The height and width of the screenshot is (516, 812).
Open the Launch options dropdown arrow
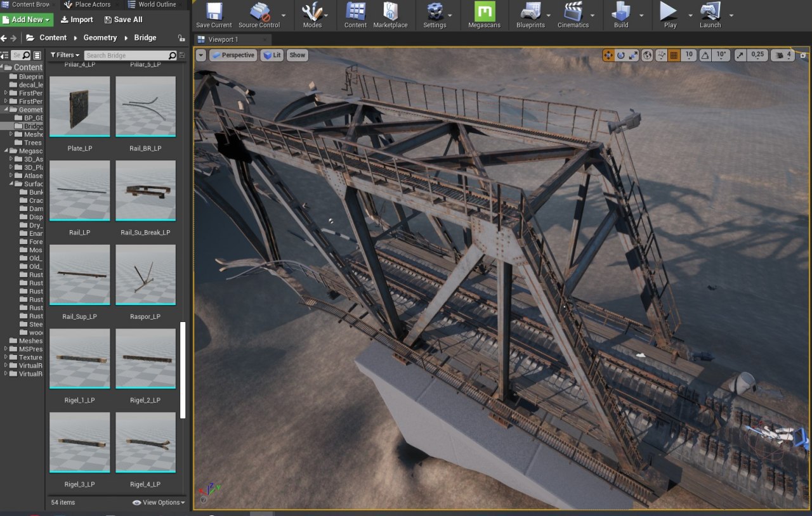tap(731, 15)
